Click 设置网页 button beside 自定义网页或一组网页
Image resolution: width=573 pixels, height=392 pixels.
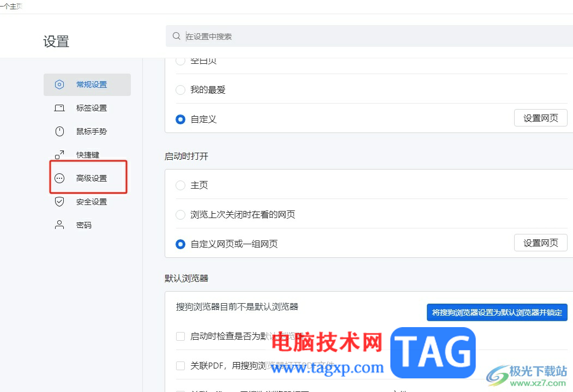540,243
